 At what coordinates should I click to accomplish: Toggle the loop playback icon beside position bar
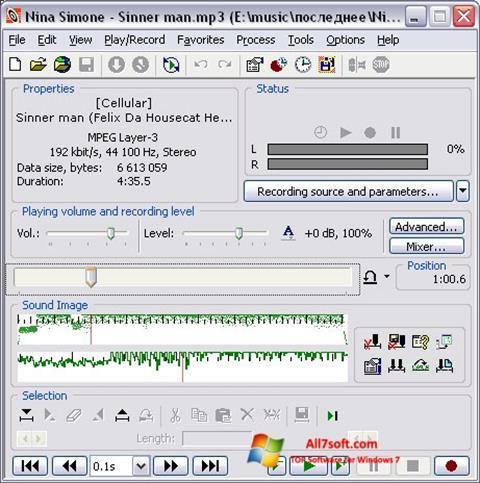point(370,277)
